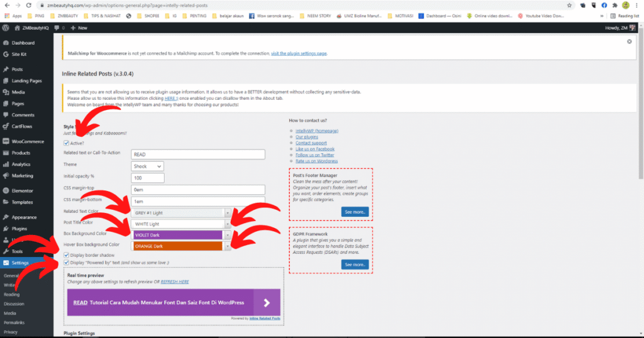Open Permalinks settings submenu
Viewport: 644px width, 338px height.
click(x=14, y=322)
